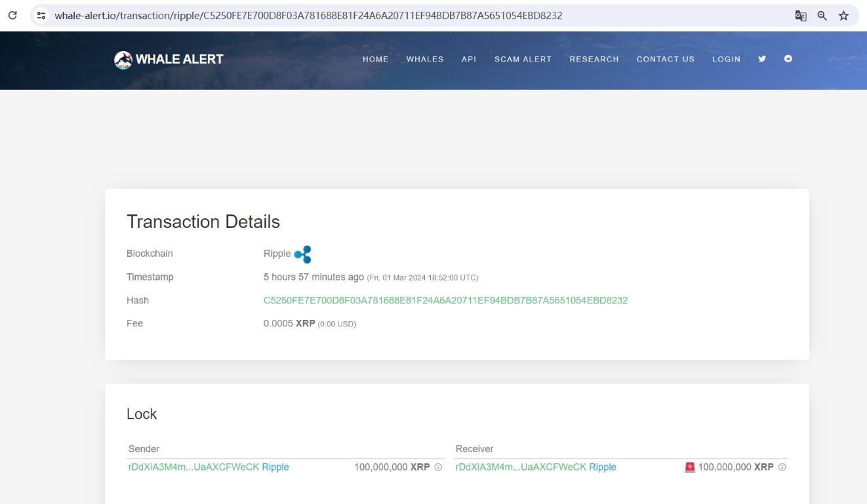This screenshot has width=867, height=504.
Task: Click info icon beside sender's 100,000,000 XRP
Action: pos(438,467)
